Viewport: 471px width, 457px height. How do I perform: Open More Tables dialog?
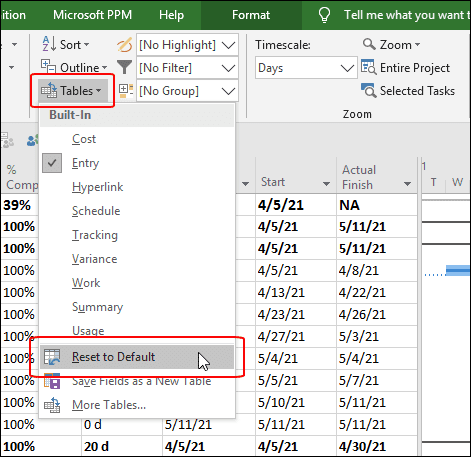click(137, 405)
